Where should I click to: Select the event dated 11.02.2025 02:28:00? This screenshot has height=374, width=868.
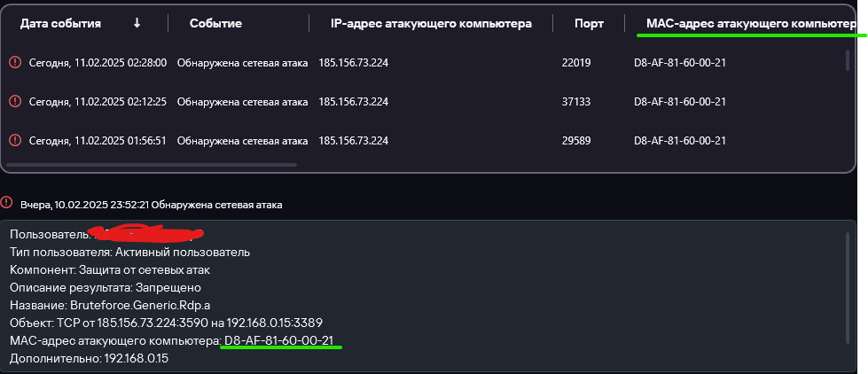click(x=98, y=63)
